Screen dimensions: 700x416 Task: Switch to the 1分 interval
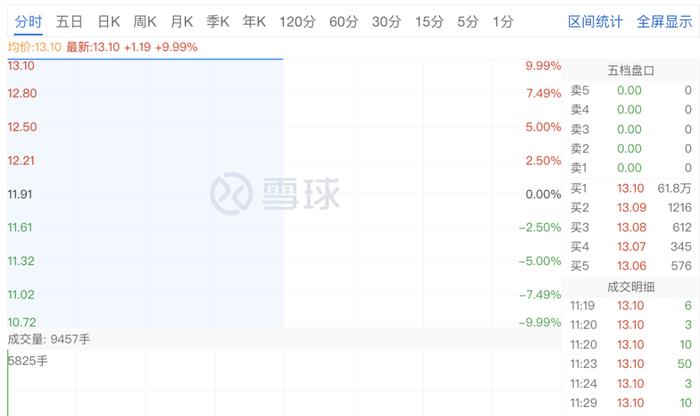503,21
